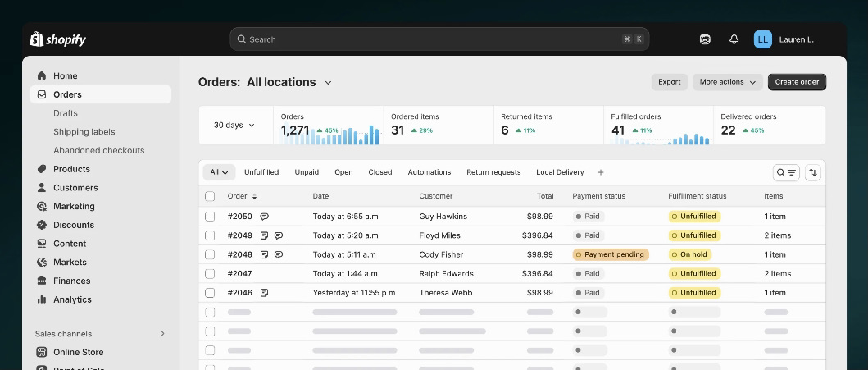This screenshot has width=868, height=370.
Task: Select checkbox for order #2049
Action: [x=210, y=235]
